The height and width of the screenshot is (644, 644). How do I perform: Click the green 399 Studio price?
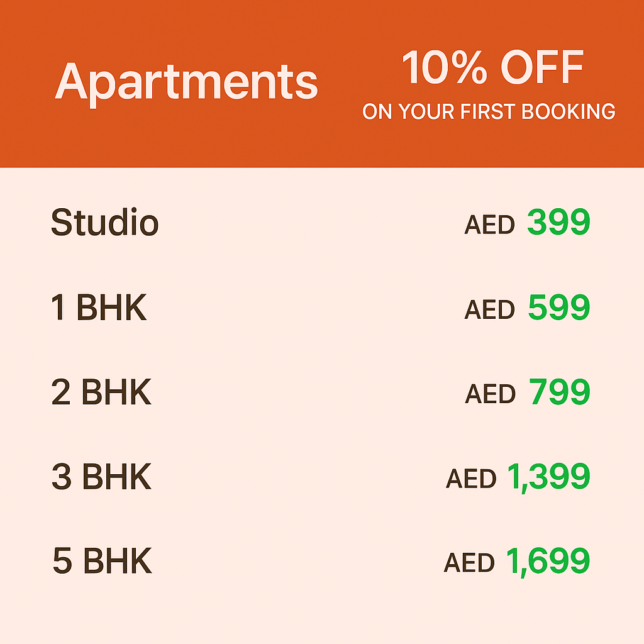pos(558,223)
